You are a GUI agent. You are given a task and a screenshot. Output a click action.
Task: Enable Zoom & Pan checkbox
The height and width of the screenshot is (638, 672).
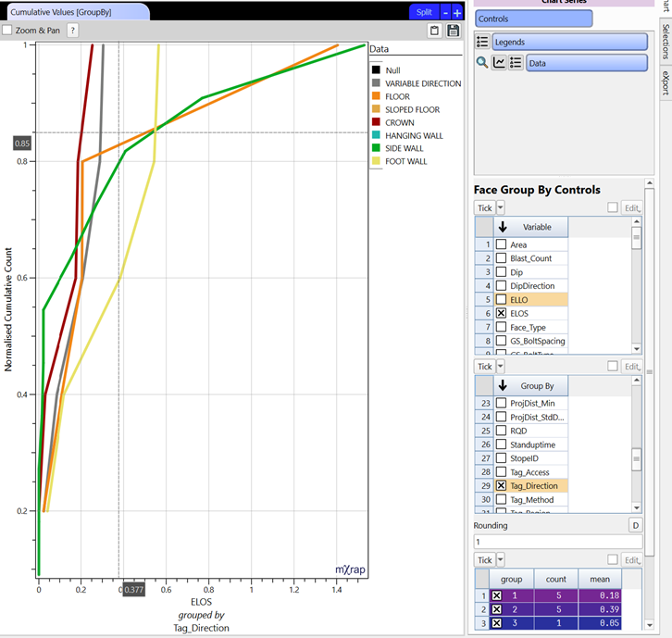tap(7, 30)
